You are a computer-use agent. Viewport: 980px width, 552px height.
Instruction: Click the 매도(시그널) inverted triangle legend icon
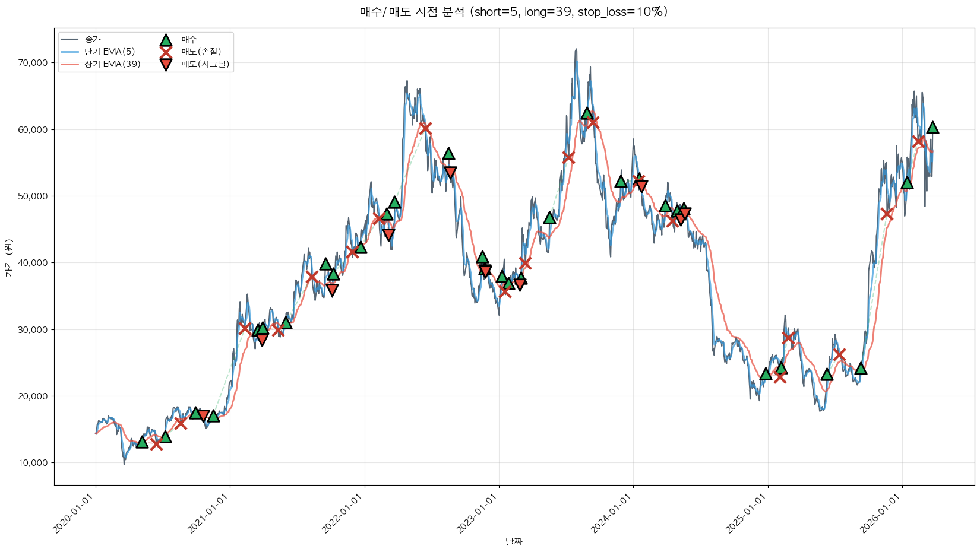pyautogui.click(x=166, y=65)
